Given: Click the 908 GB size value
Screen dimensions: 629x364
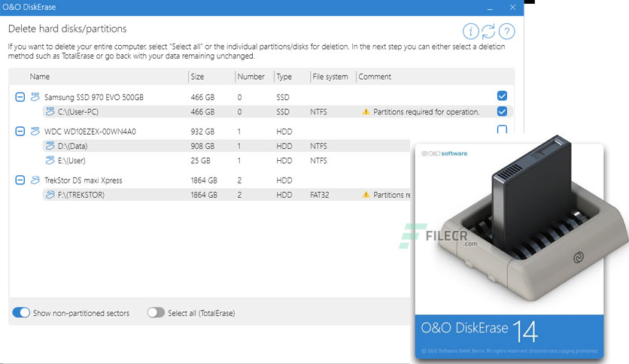Looking at the screenshot, I should coord(202,146).
